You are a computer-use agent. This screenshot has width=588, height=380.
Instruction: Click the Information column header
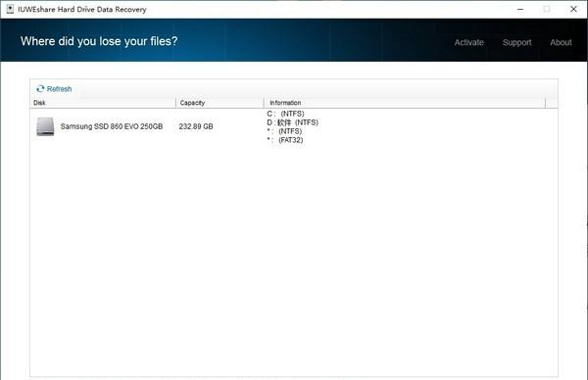405,103
